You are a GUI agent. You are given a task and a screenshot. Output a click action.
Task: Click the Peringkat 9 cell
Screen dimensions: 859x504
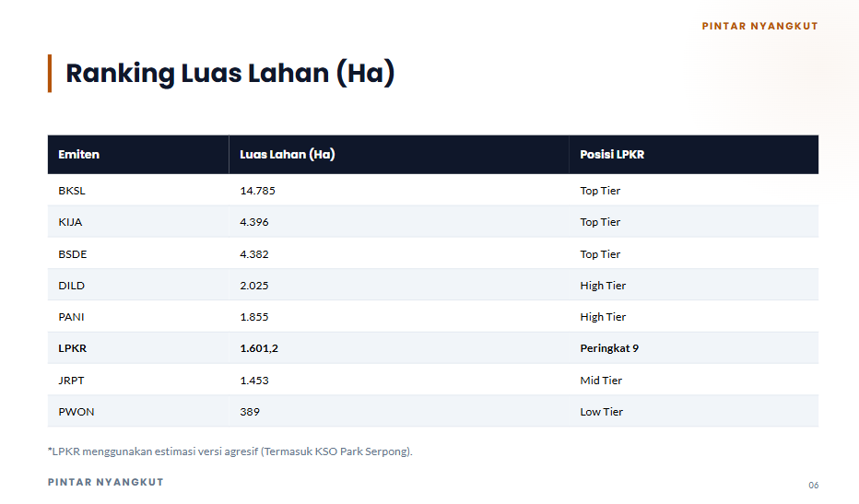(x=609, y=348)
